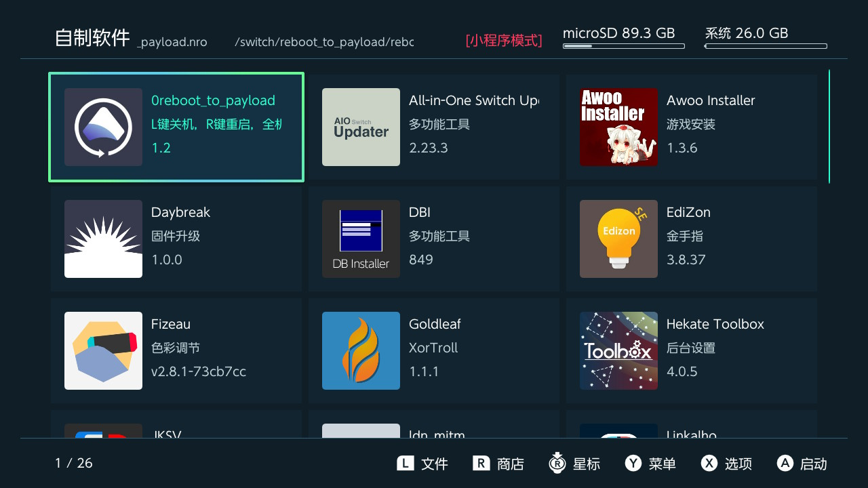Open the Goldleaf flame icon
868x488 pixels.
[361, 350]
